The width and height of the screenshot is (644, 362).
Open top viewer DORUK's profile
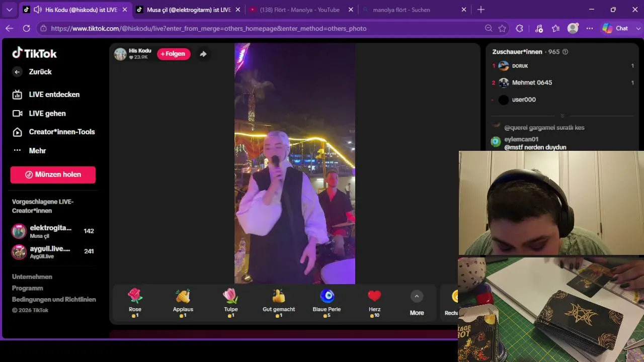562,66
